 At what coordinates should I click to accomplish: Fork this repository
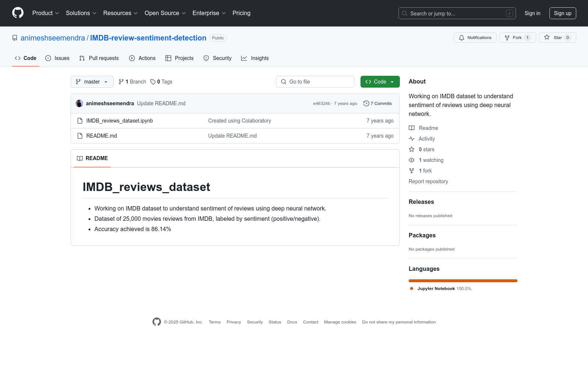[x=517, y=38]
